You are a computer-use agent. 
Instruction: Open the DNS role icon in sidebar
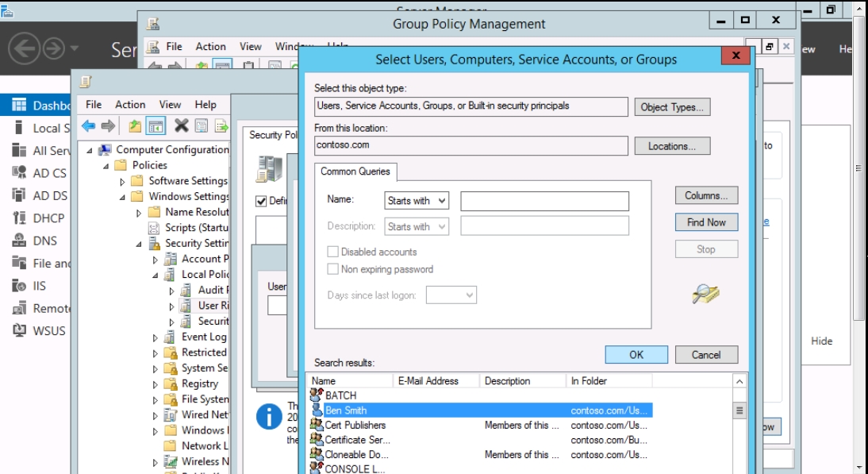(x=19, y=241)
